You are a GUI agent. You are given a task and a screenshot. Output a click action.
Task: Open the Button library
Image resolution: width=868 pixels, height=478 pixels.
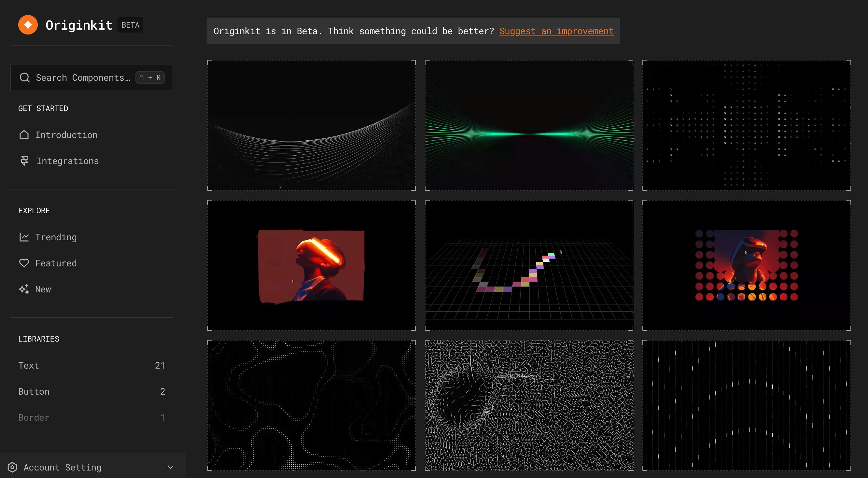92,391
